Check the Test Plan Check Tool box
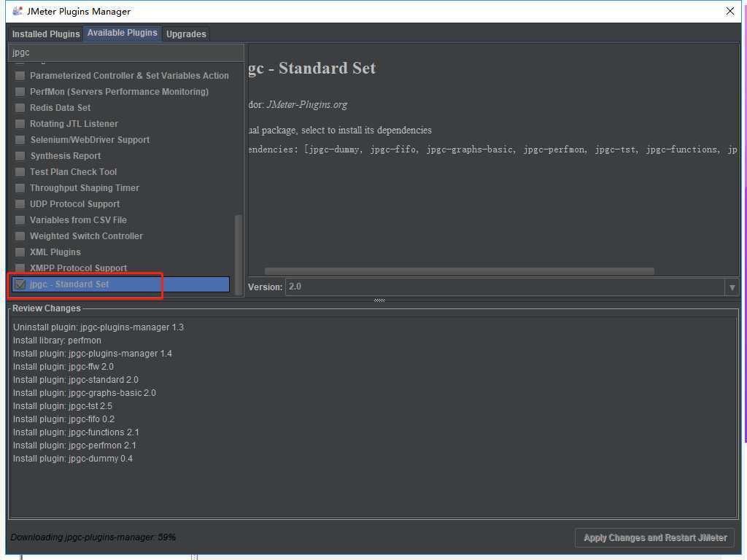Viewport: 747px width, 560px height. (x=20, y=172)
